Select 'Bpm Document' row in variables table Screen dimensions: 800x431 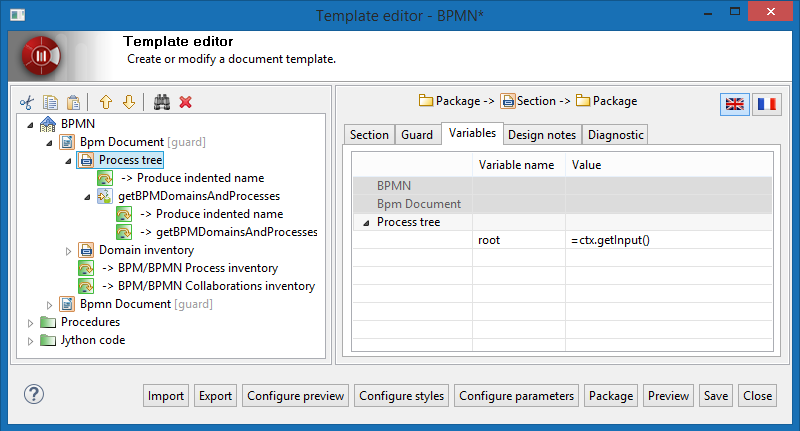pyautogui.click(x=562, y=204)
